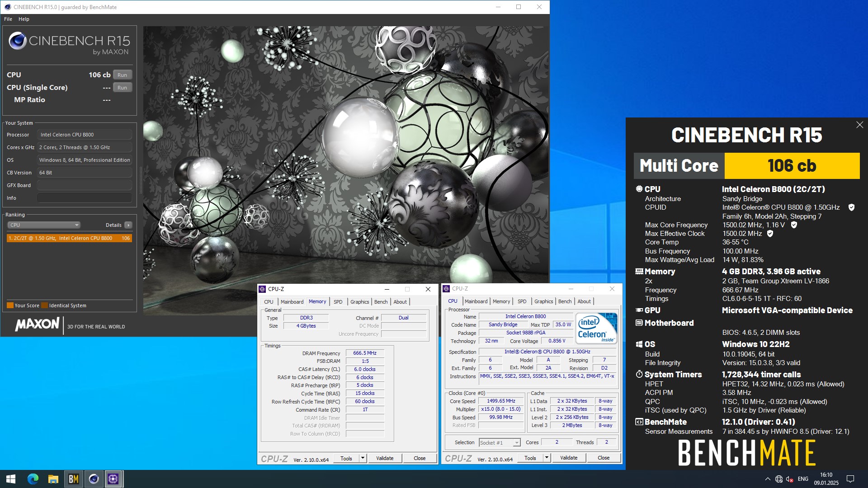
Task: Click the Multiplier x15.0 value
Action: pyautogui.click(x=501, y=409)
